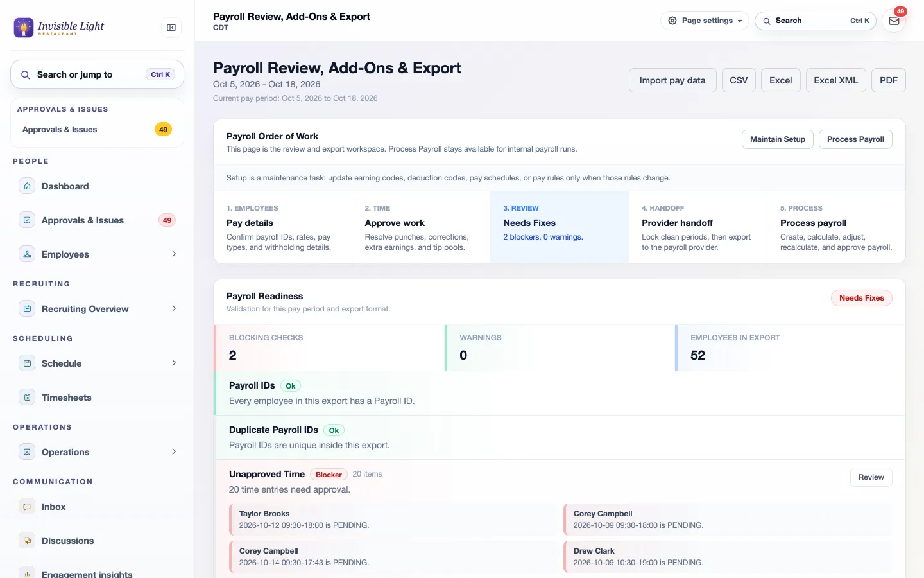
Task: Collapse the sidebar panel icon
Action: [x=171, y=28]
